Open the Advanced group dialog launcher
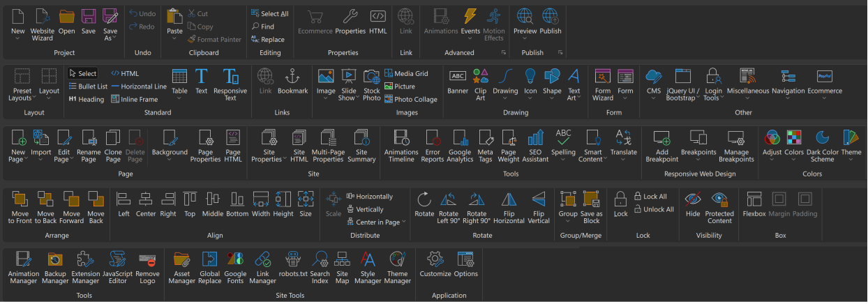The height and width of the screenshot is (304, 868). click(x=503, y=53)
